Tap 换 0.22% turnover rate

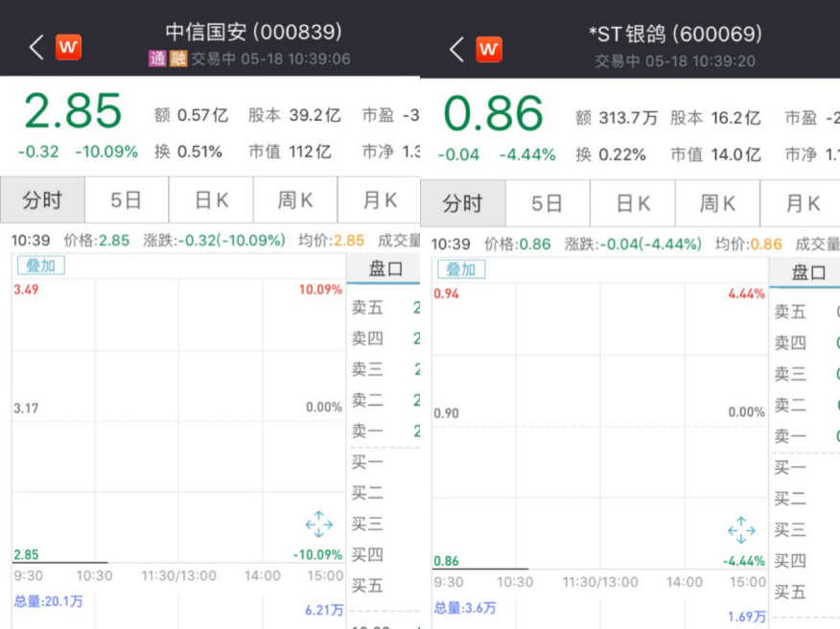[x=611, y=154]
